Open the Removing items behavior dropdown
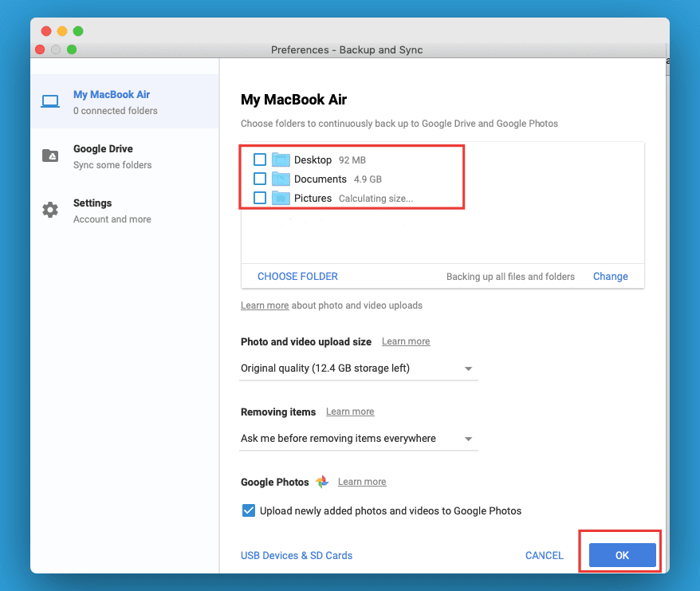Image resolution: width=700 pixels, height=591 pixels. point(469,438)
